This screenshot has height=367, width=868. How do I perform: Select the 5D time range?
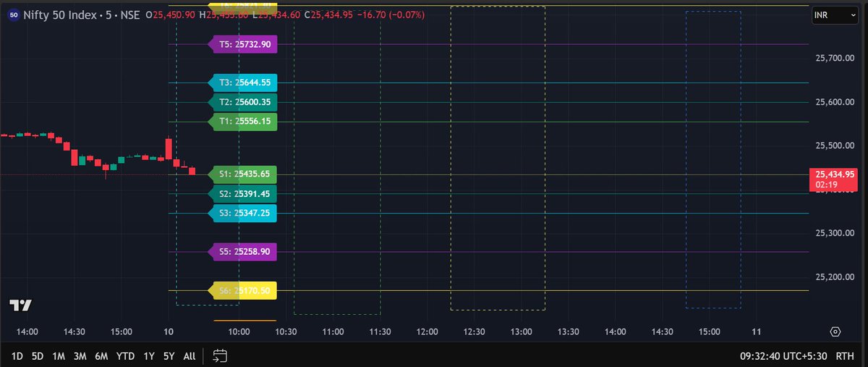(x=38, y=356)
